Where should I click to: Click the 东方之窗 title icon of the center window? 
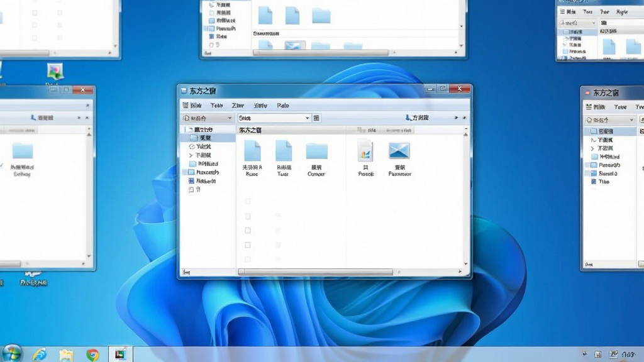pos(184,90)
